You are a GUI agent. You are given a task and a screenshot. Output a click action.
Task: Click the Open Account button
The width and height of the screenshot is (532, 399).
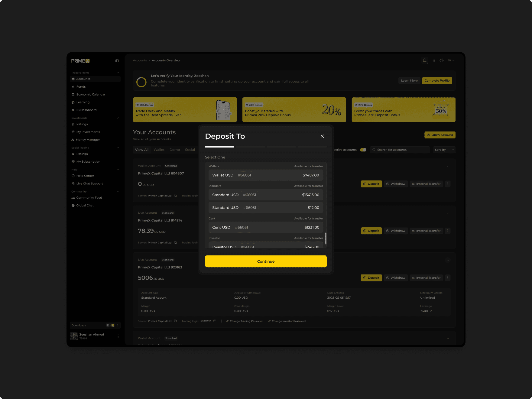click(440, 135)
